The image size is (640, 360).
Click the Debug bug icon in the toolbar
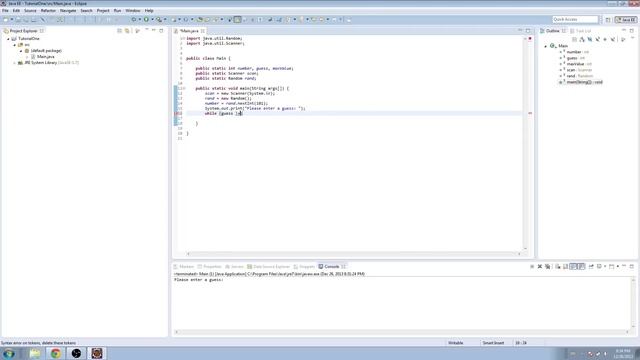133,20
